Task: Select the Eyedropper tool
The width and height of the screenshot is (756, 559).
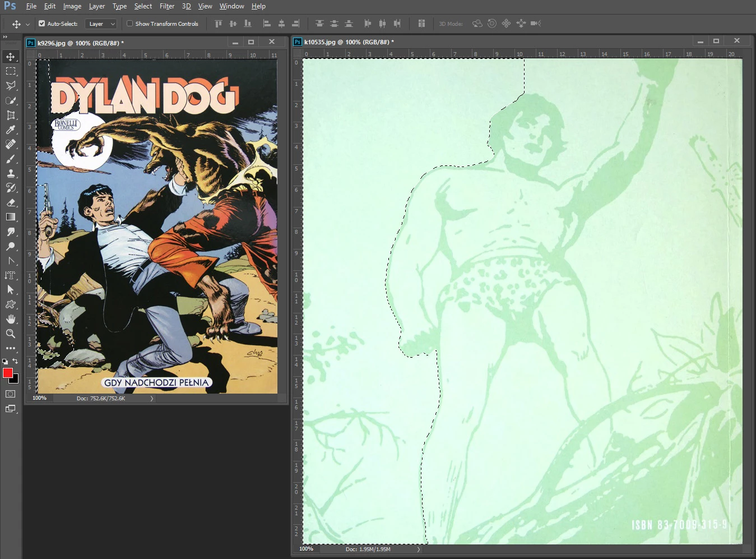Action: (11, 130)
